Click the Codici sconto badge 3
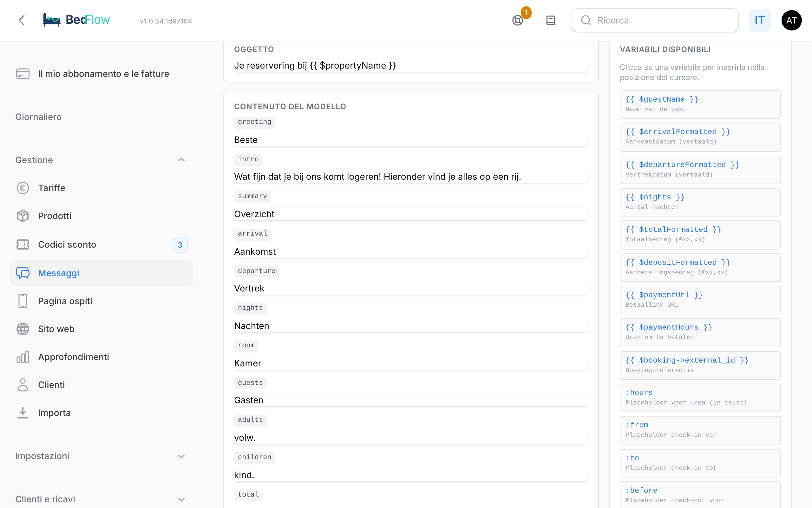Screen dimensions: 812x508 pyautogui.click(x=180, y=244)
